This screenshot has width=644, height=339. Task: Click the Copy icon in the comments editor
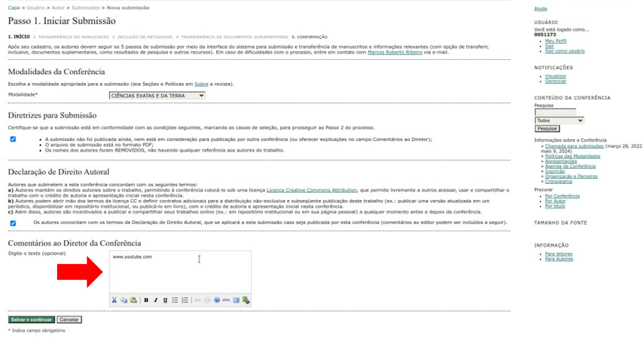(124, 300)
